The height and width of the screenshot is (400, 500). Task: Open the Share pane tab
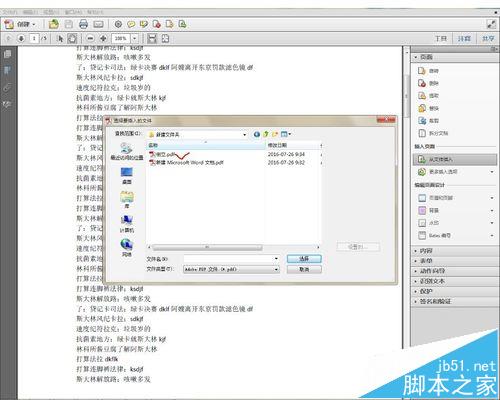click(x=488, y=39)
